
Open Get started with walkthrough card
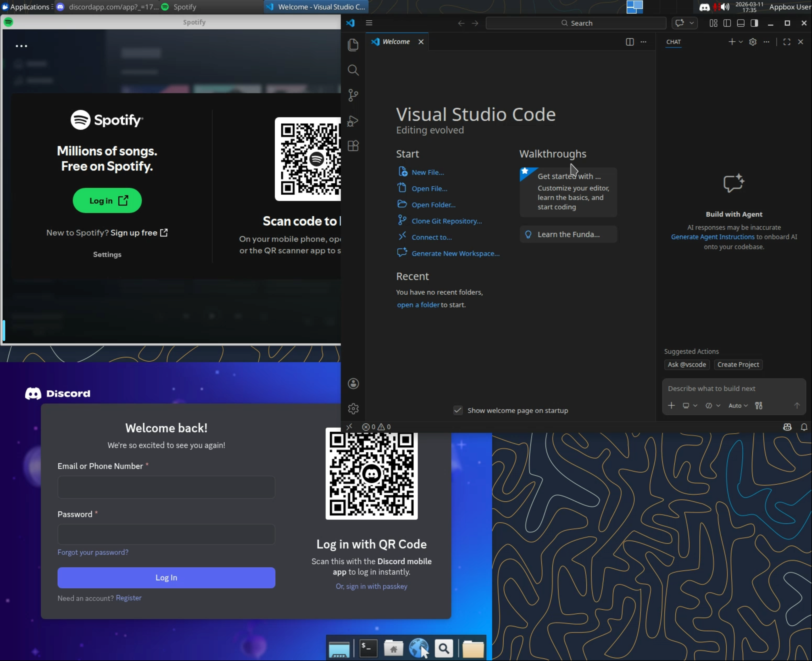(x=568, y=192)
